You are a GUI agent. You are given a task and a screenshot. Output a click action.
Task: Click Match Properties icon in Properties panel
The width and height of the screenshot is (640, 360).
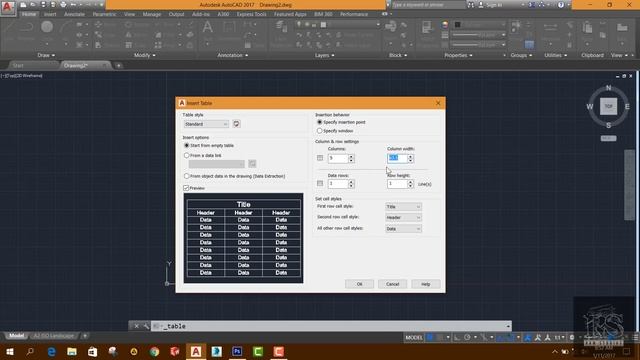coord(427,28)
